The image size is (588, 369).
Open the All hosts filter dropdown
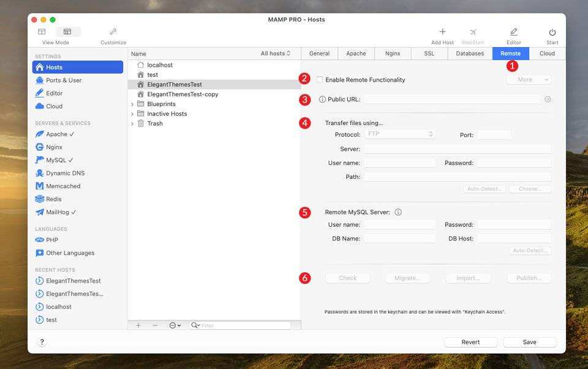(x=276, y=54)
